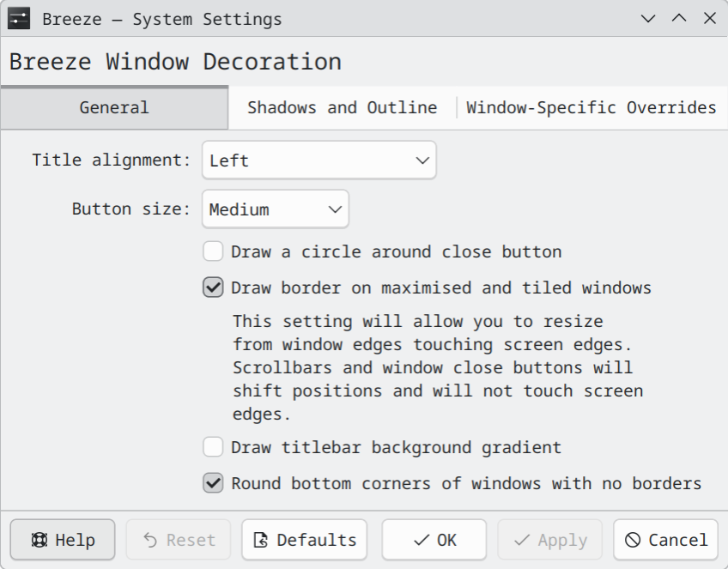The image size is (728, 569).
Task: Click the checkmark icon on OK button
Action: click(421, 540)
